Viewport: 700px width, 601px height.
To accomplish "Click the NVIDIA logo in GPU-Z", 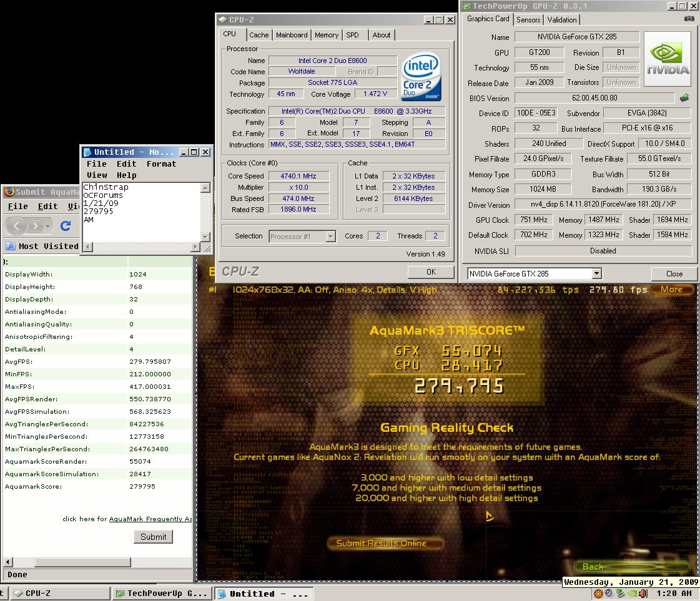I will (x=668, y=59).
